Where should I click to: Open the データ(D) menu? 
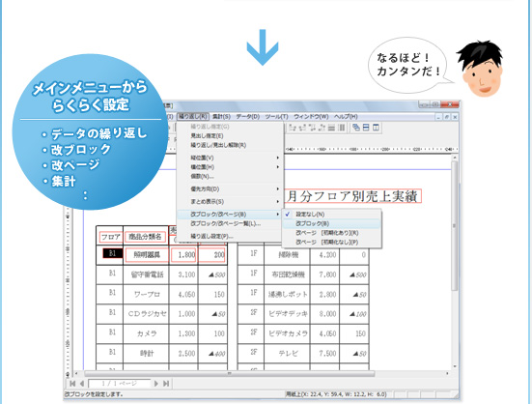pyautogui.click(x=248, y=116)
